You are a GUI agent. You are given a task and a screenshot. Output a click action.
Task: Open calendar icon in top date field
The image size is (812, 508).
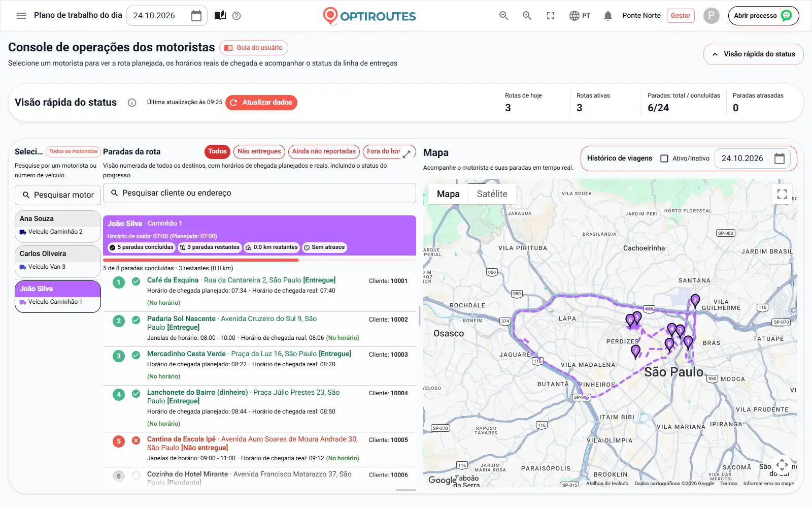(x=196, y=16)
